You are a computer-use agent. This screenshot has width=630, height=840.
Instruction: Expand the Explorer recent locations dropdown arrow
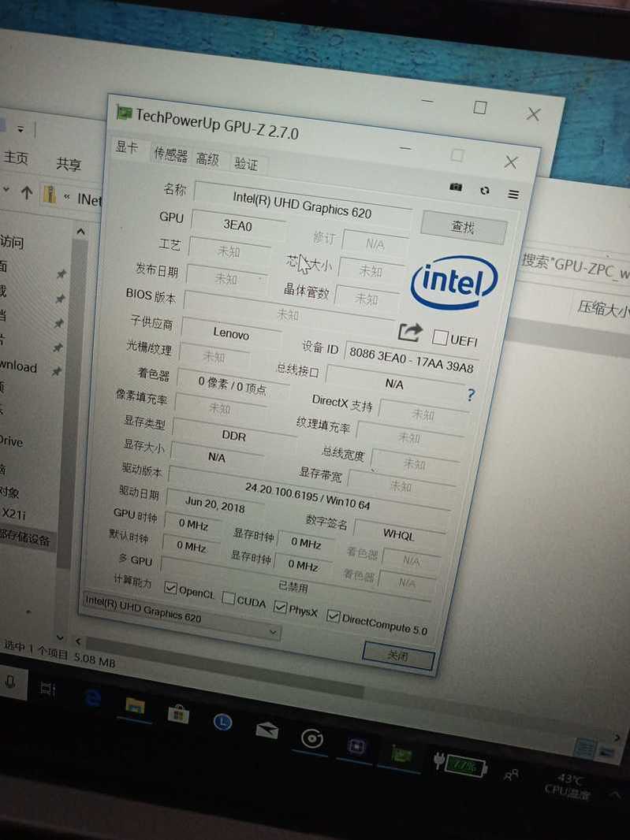coord(6,190)
